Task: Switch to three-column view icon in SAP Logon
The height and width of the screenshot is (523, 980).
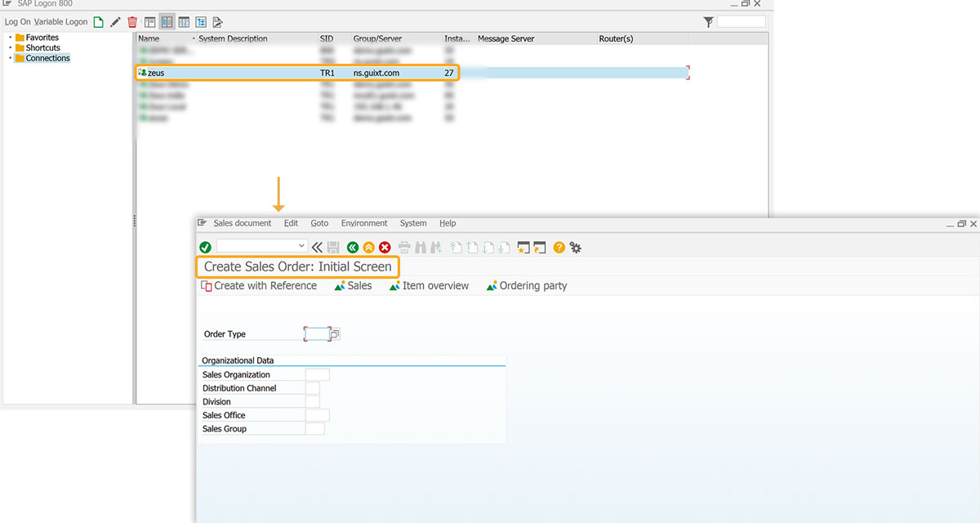Action: pyautogui.click(x=184, y=22)
